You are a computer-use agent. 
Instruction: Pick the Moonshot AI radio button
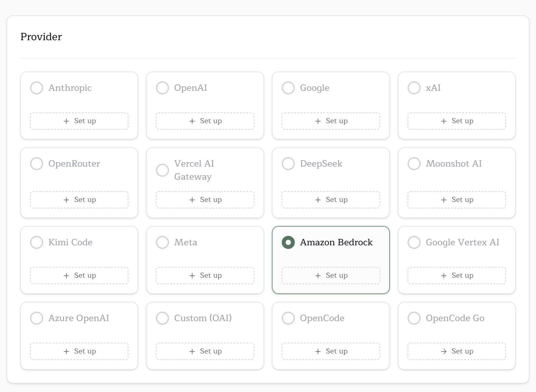[x=414, y=164]
